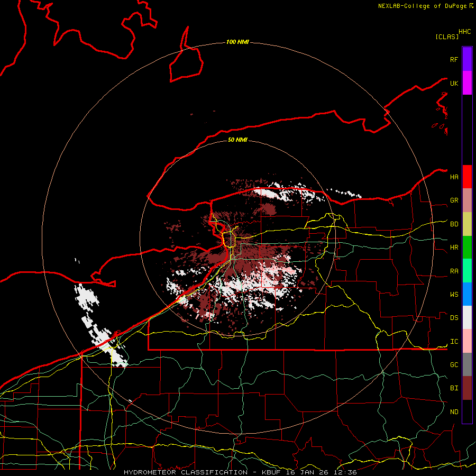Click the UK magenta legend swatch

click(467, 83)
